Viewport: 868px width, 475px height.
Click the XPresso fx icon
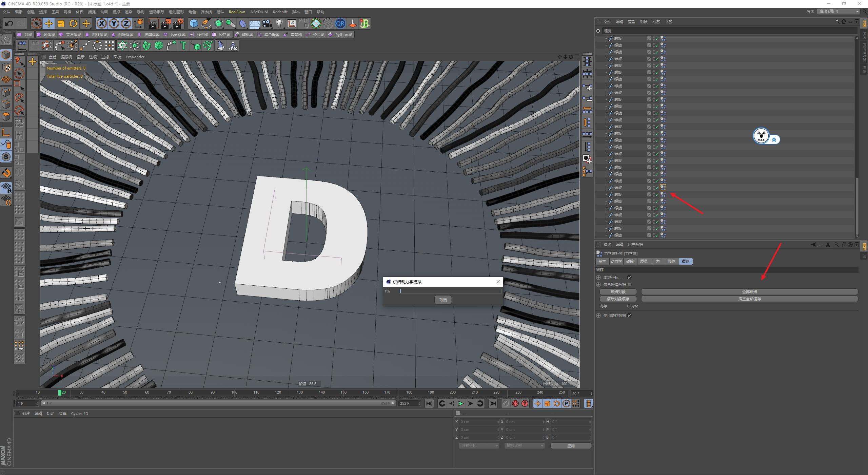[x=233, y=45]
